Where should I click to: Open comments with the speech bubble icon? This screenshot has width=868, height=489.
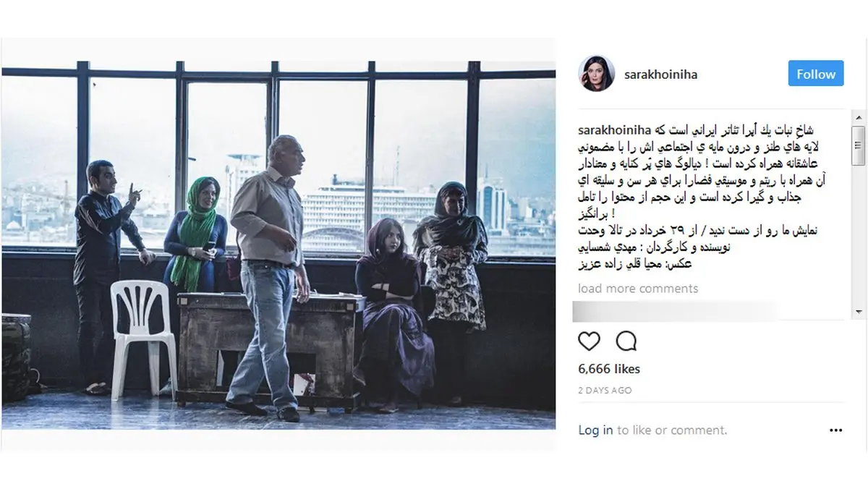[626, 341]
